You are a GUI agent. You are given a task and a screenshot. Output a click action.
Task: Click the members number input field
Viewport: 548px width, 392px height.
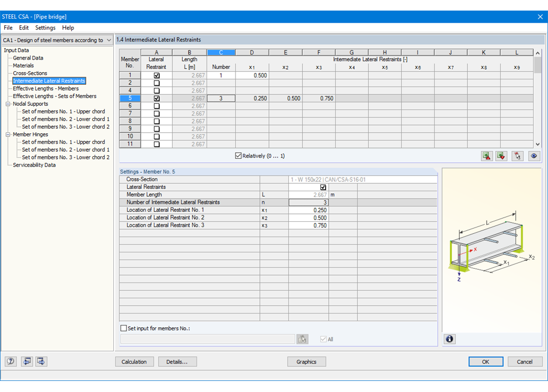tap(208, 339)
